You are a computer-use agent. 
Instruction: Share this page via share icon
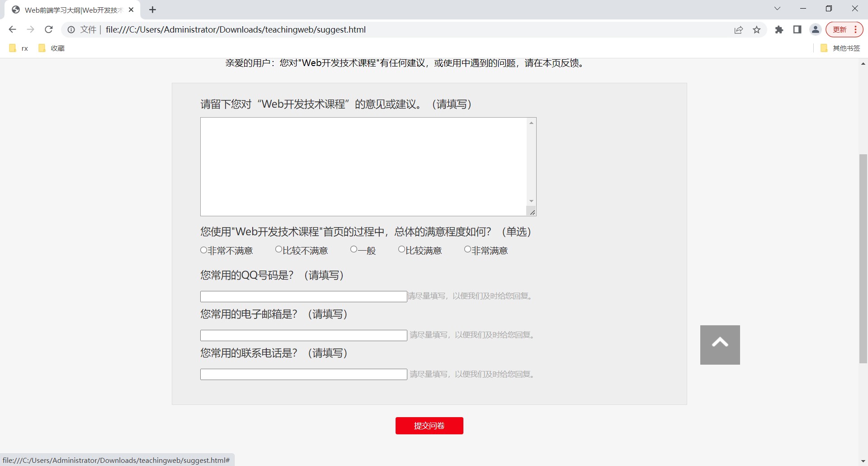(739, 30)
